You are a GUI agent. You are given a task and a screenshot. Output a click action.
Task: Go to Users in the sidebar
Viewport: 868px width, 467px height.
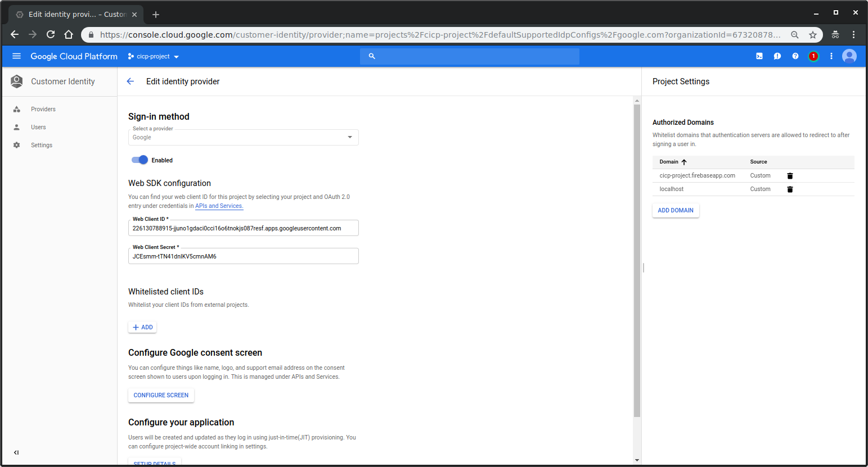(38, 127)
